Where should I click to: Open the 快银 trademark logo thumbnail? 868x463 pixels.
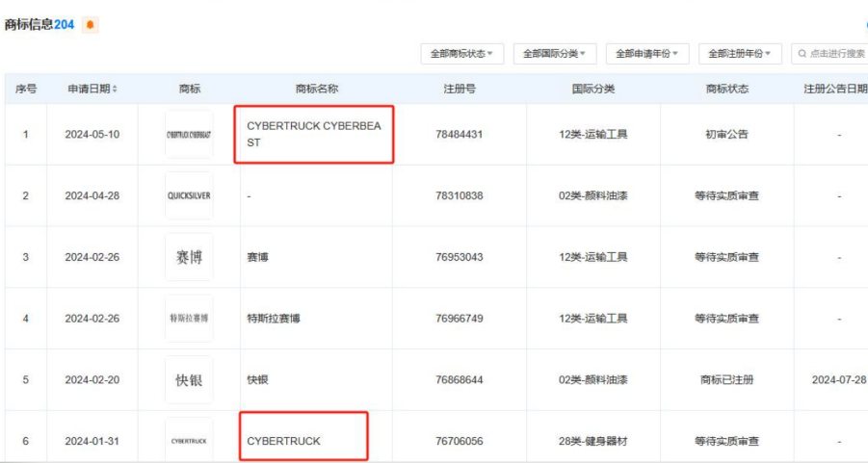pyautogui.click(x=189, y=380)
